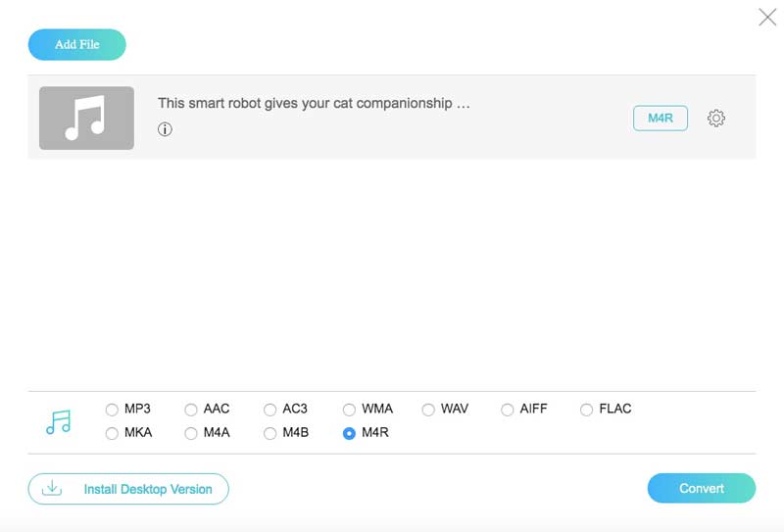The image size is (784, 532).
Task: Select FLAC output format
Action: (587, 410)
